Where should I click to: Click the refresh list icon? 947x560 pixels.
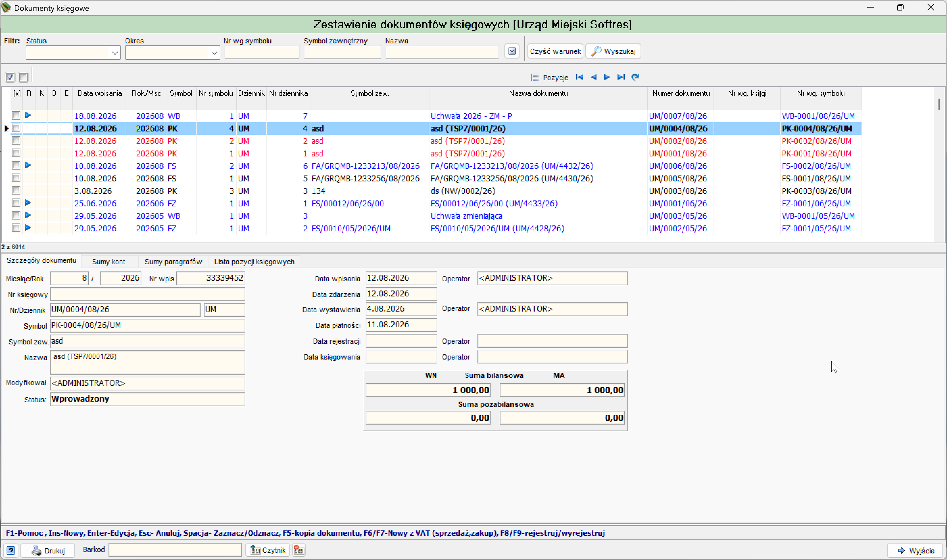(x=635, y=77)
